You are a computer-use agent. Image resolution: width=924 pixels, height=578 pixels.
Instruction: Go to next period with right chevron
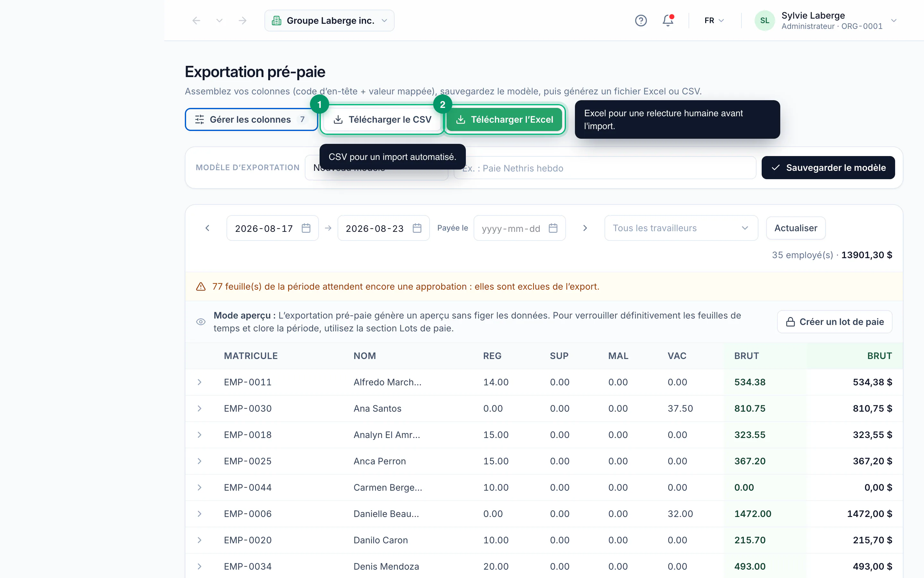tap(585, 228)
